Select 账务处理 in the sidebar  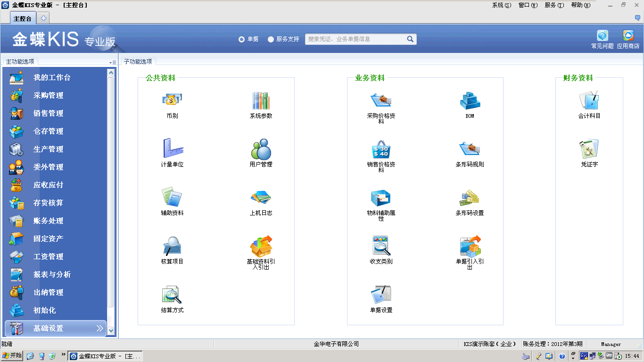click(48, 221)
